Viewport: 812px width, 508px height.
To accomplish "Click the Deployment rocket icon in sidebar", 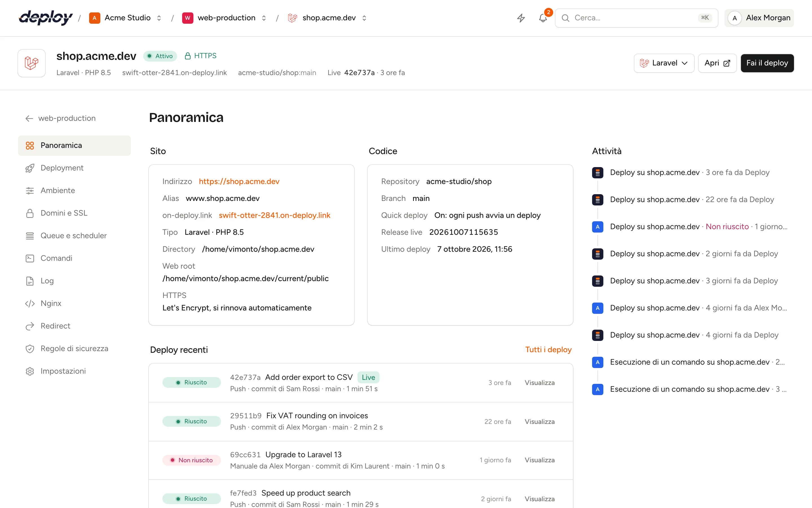I will coord(30,168).
